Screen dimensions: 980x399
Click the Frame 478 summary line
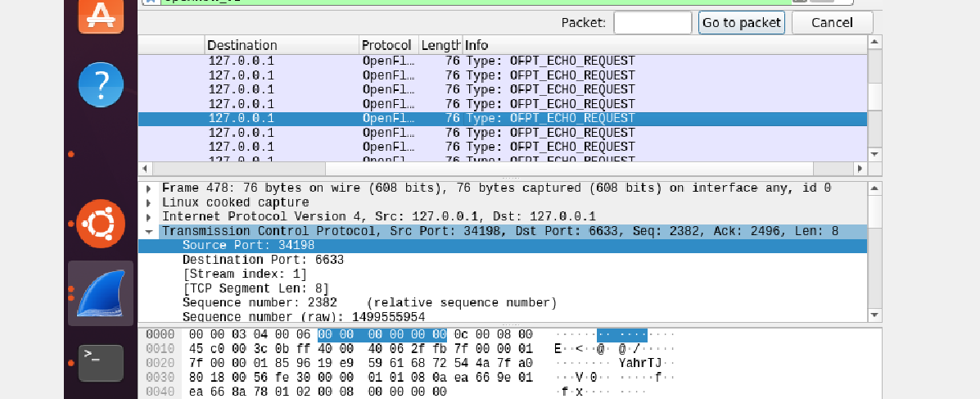point(496,188)
